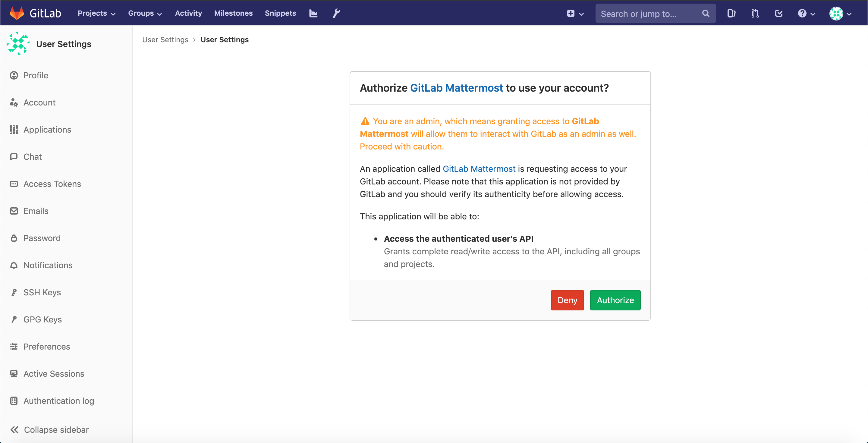This screenshot has height=443, width=868.
Task: Click the collapse sidebar double-chevron icon
Action: click(14, 430)
